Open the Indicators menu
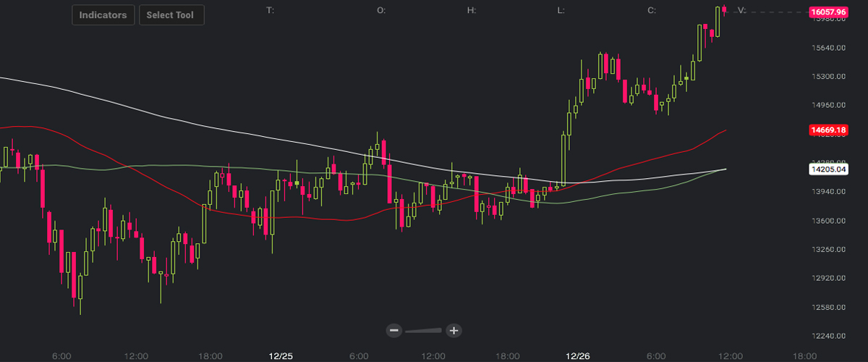Image resolution: width=868 pixels, height=362 pixels. click(103, 15)
